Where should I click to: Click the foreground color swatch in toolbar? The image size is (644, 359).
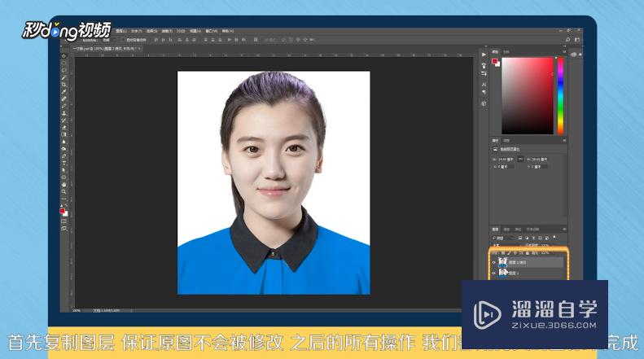click(63, 210)
